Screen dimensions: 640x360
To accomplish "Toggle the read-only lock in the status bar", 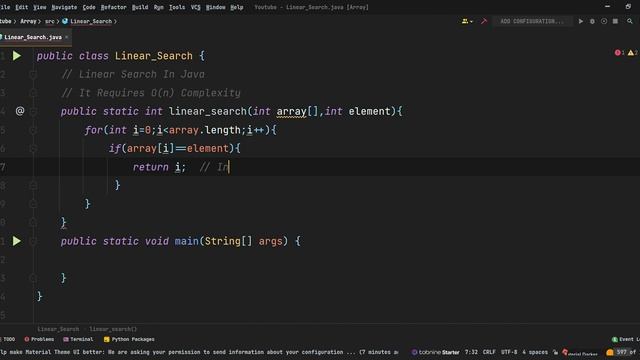I will [x=555, y=352].
